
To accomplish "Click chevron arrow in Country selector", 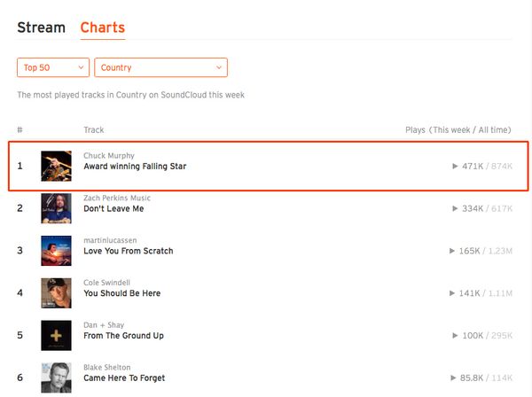I will 219,67.
